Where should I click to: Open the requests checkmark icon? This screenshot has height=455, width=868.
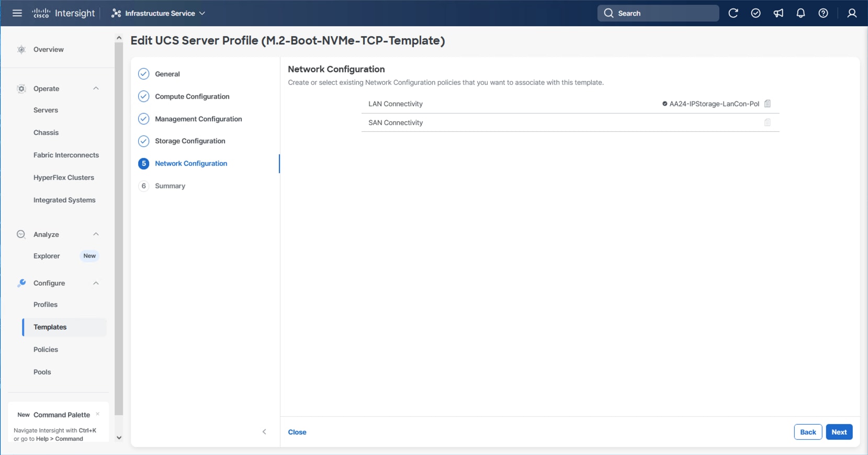point(756,13)
